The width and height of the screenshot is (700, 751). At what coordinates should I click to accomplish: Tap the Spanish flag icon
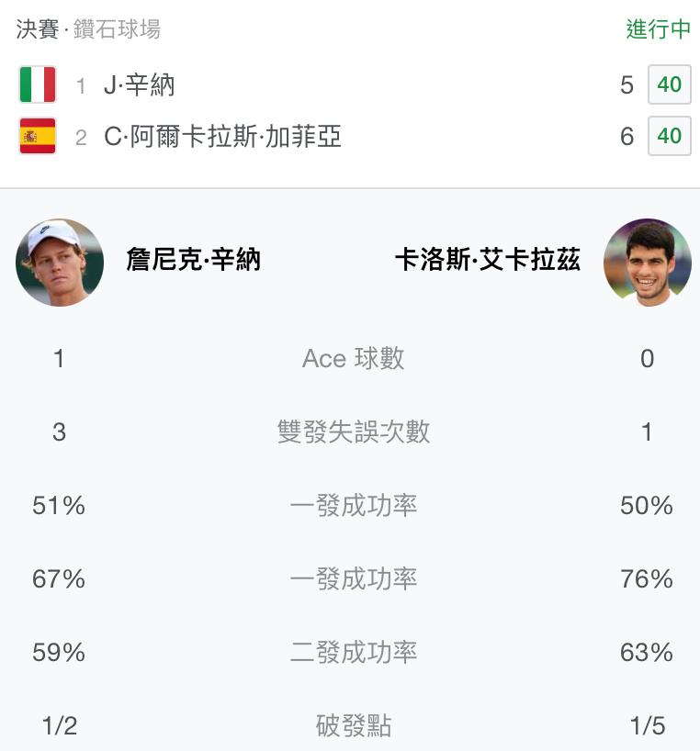click(38, 136)
